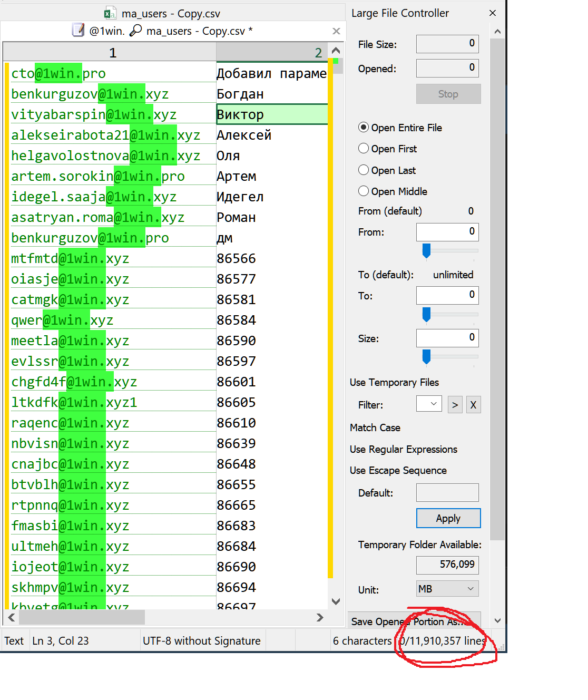Click the document's vertical scroll down arrow
Screen dimensions: 588x700
pyautogui.click(x=336, y=601)
